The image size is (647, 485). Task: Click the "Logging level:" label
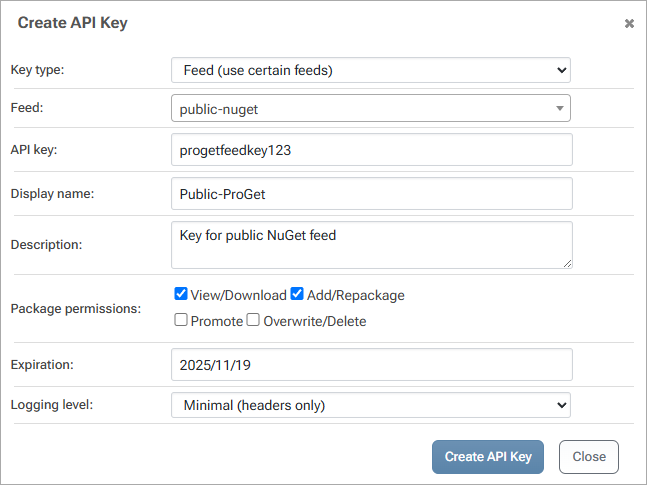click(x=52, y=405)
